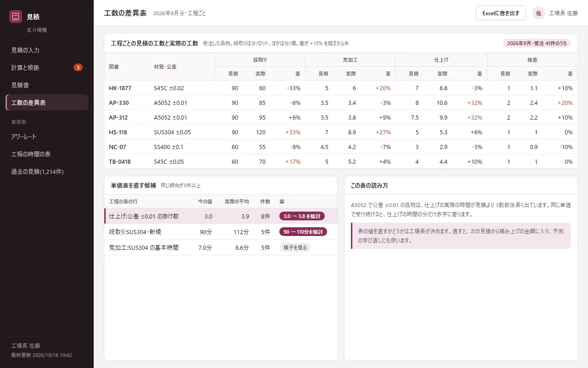Click the 仕上げ column group header
The image size is (588, 368).
pyautogui.click(x=441, y=60)
